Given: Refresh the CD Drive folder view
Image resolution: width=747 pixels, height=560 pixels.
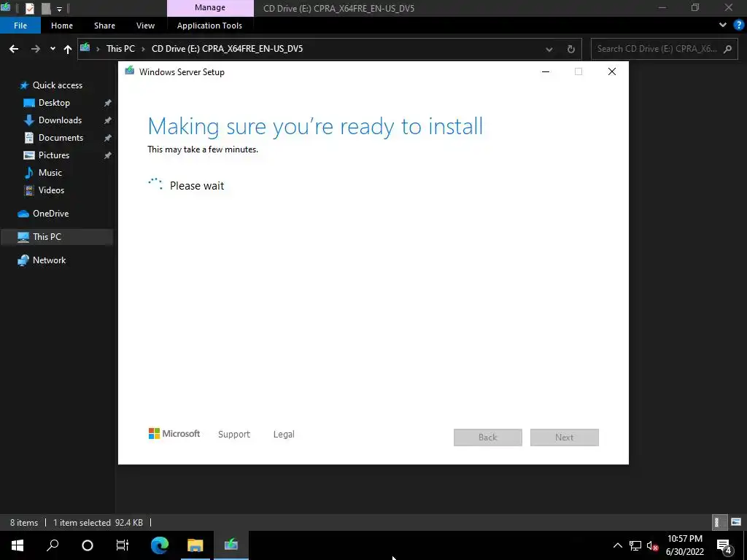Looking at the screenshot, I should [x=570, y=49].
